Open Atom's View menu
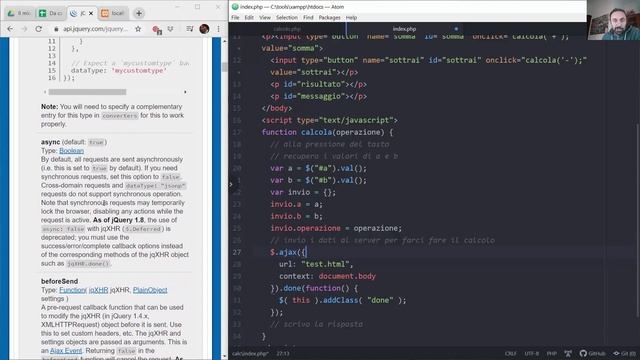The image size is (640, 360). pyautogui.click(x=264, y=18)
